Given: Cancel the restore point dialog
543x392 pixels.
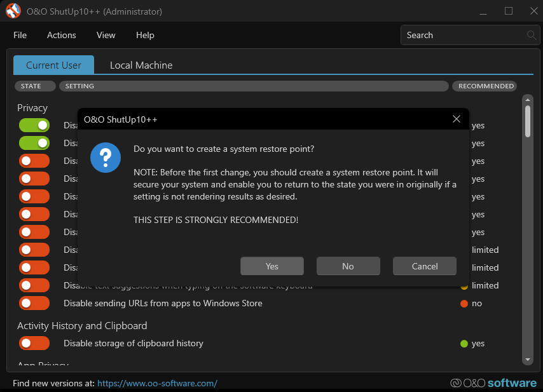Looking at the screenshot, I should click(x=425, y=266).
